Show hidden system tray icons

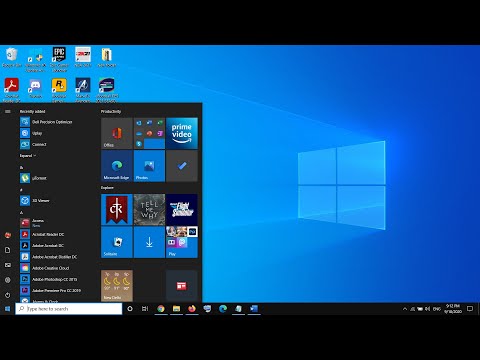coord(405,309)
